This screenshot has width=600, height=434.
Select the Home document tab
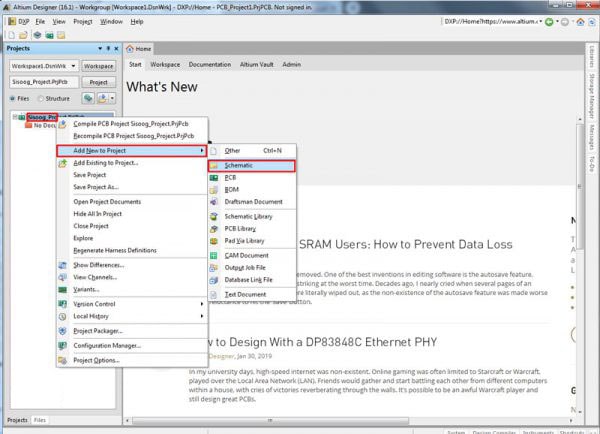139,49
